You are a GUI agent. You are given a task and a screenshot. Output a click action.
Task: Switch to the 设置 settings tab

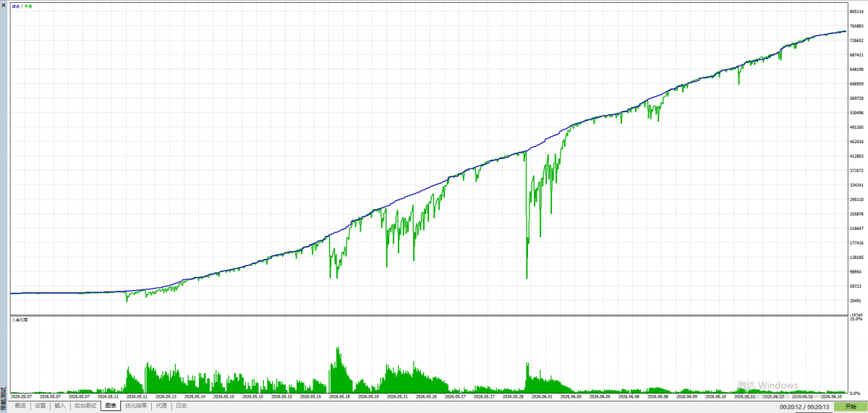point(40,406)
